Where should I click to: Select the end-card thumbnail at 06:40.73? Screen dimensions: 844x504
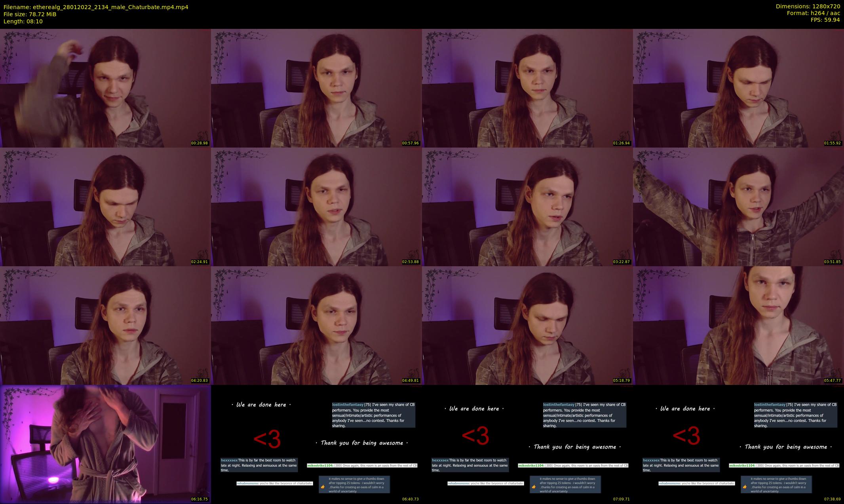point(316,444)
